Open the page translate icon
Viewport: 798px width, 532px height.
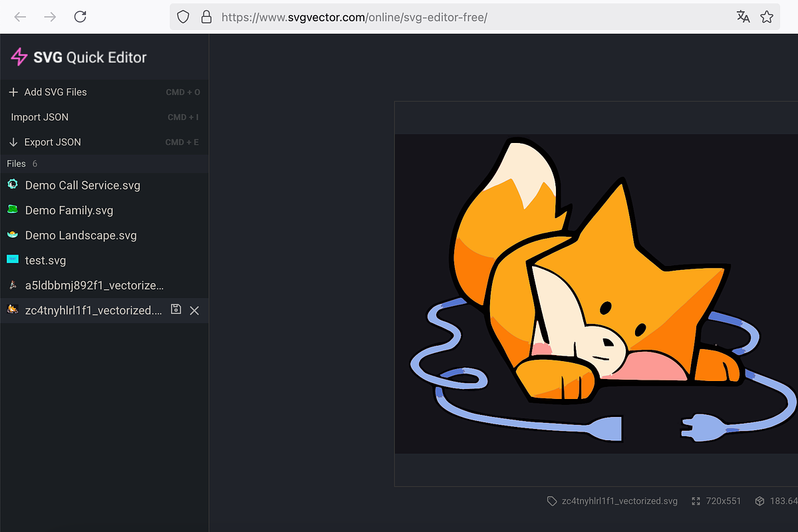click(743, 17)
